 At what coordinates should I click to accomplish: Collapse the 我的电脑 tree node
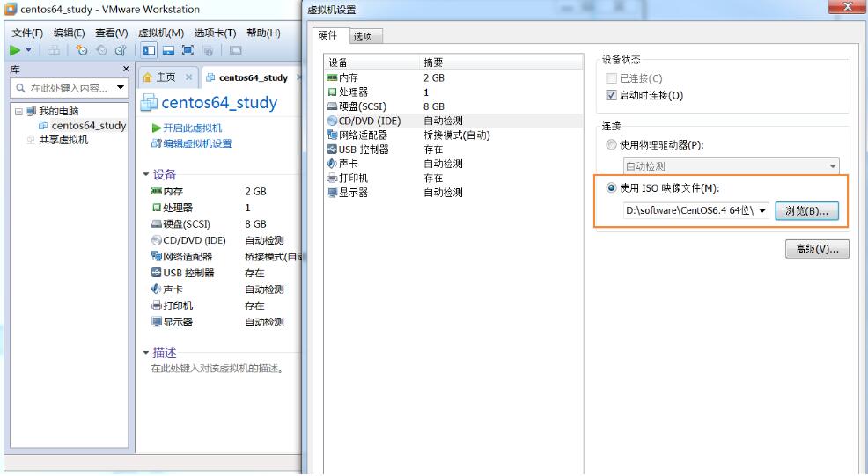click(x=18, y=111)
